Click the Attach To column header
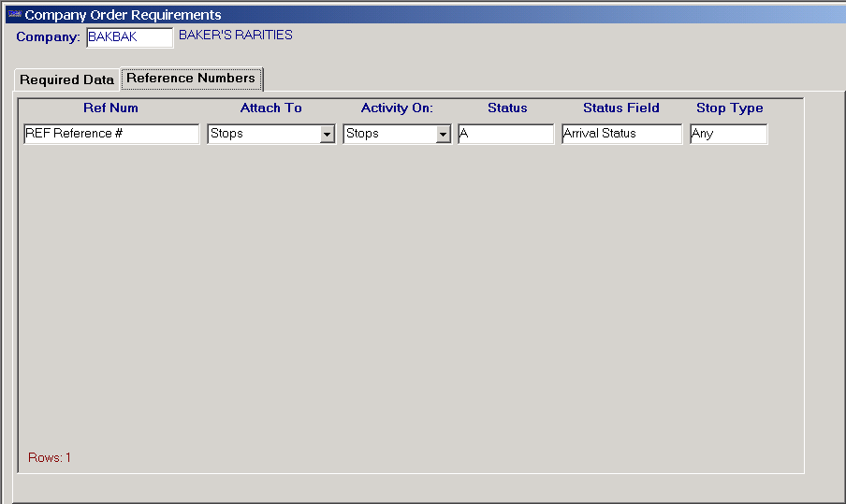This screenshot has height=504, width=846. [x=270, y=108]
